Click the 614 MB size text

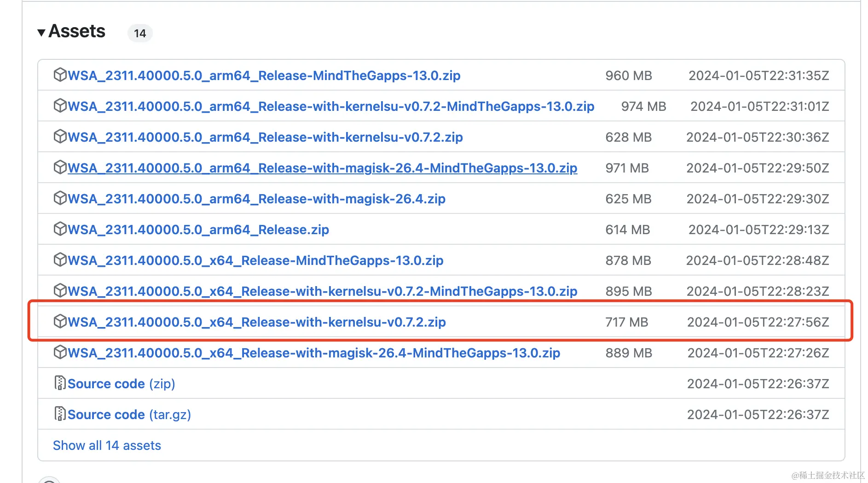[x=628, y=230]
